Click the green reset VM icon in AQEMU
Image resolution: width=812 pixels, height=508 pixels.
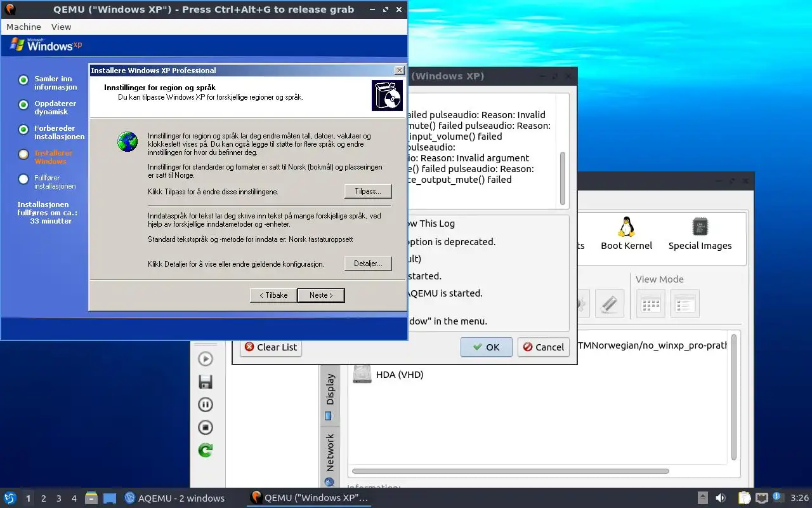[206, 450]
